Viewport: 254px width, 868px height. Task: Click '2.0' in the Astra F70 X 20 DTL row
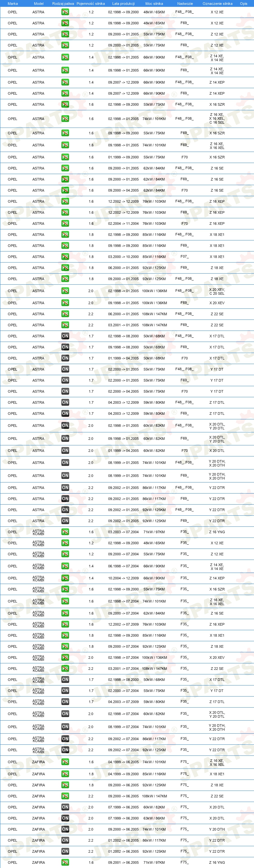coord(91,451)
